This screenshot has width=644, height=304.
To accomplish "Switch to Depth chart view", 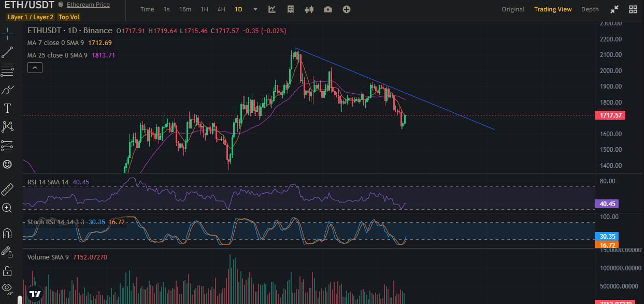I will coord(590,9).
